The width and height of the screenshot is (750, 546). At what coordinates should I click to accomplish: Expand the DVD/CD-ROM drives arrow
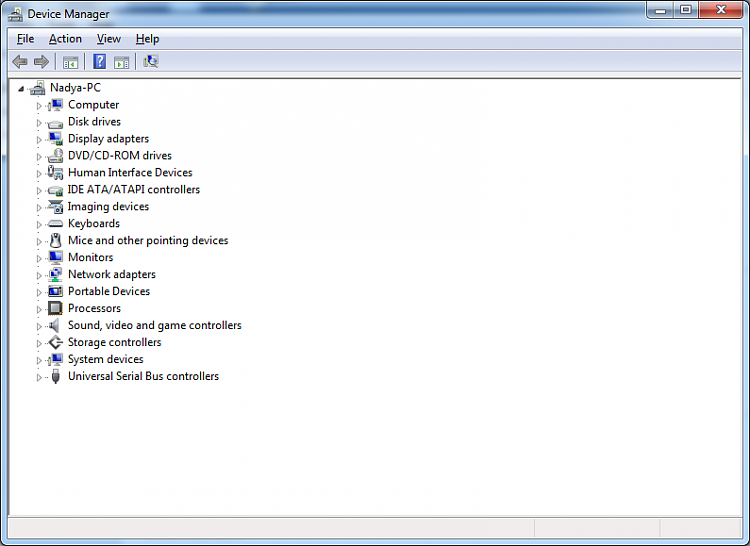tap(39, 156)
